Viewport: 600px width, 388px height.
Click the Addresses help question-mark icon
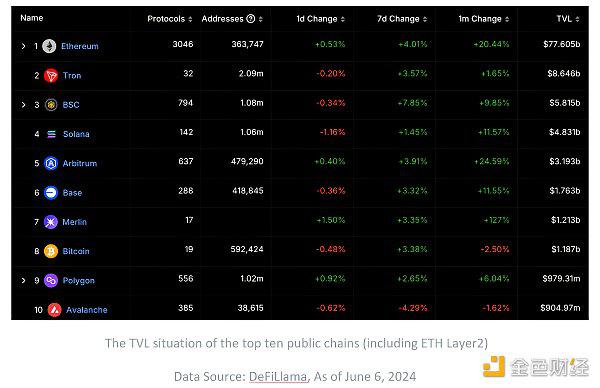pos(251,19)
